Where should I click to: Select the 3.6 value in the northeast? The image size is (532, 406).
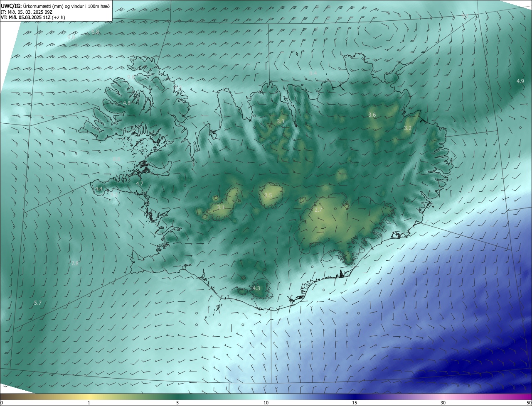point(372,115)
